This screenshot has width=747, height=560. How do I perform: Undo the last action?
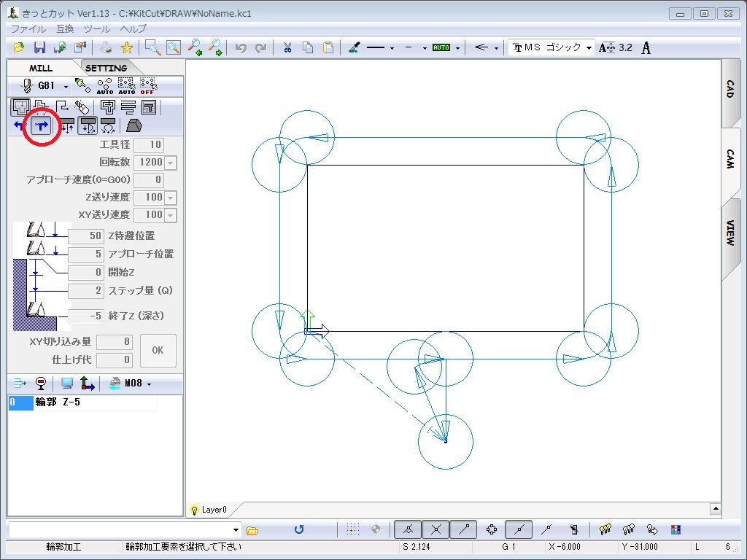pos(241,47)
